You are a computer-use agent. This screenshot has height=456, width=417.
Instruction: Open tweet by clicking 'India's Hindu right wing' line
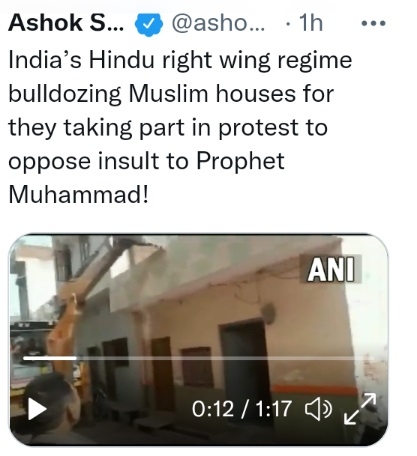point(180,61)
